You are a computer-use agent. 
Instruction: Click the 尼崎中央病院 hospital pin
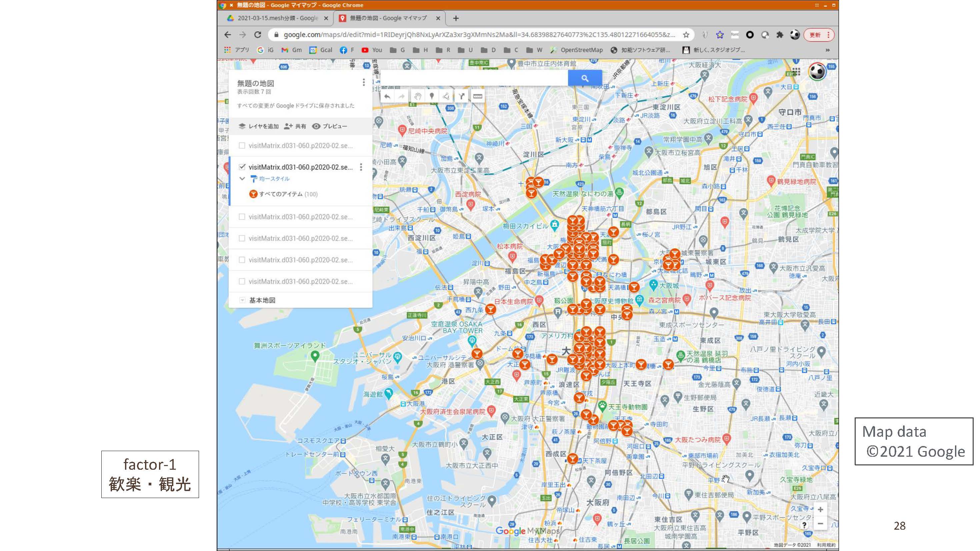[x=402, y=131]
